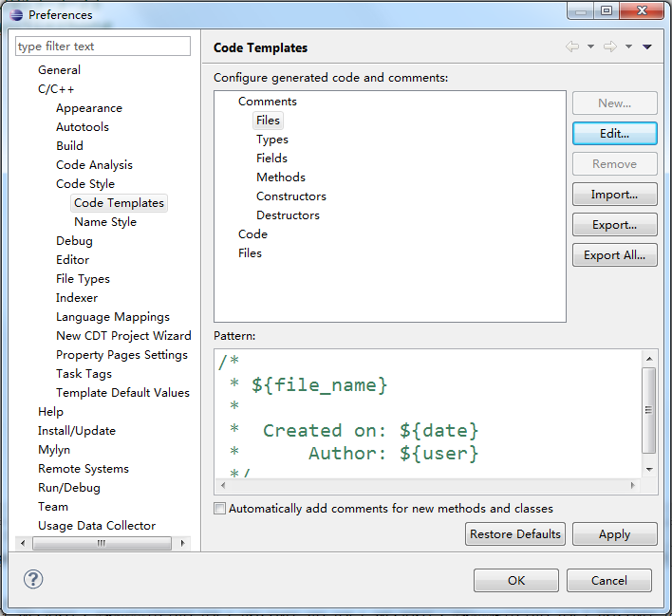Click pattern horizontal scroll left arrow
The width and height of the screenshot is (672, 616).
[222, 485]
